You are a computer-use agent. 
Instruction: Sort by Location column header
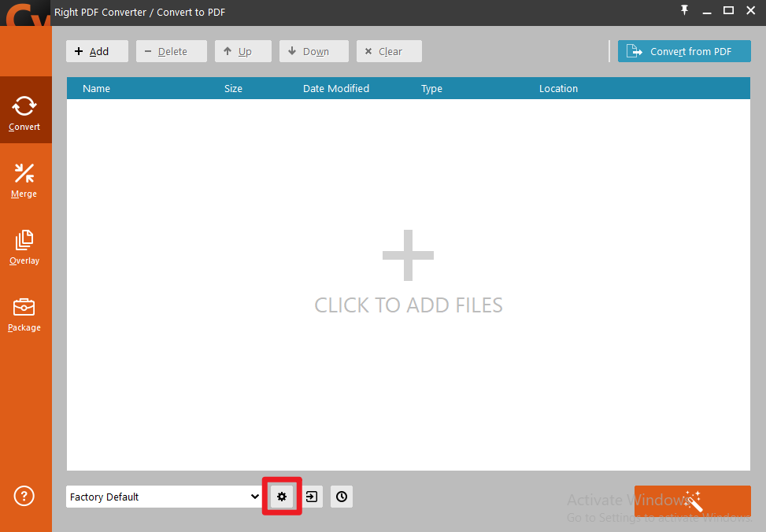(558, 88)
